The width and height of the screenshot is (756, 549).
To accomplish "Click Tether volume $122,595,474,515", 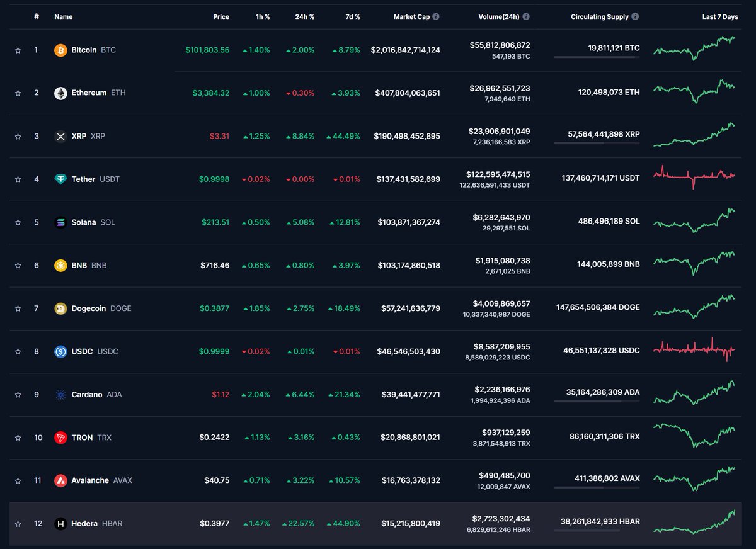I will (x=498, y=174).
